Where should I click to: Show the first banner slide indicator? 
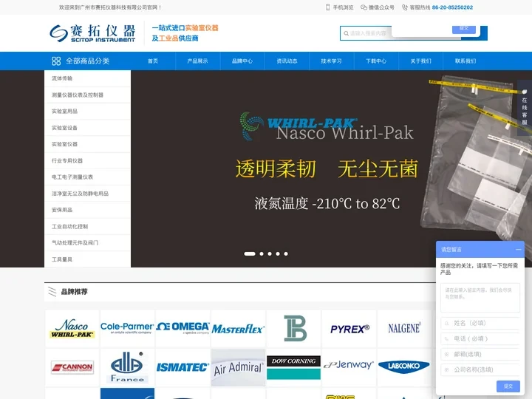250,253
